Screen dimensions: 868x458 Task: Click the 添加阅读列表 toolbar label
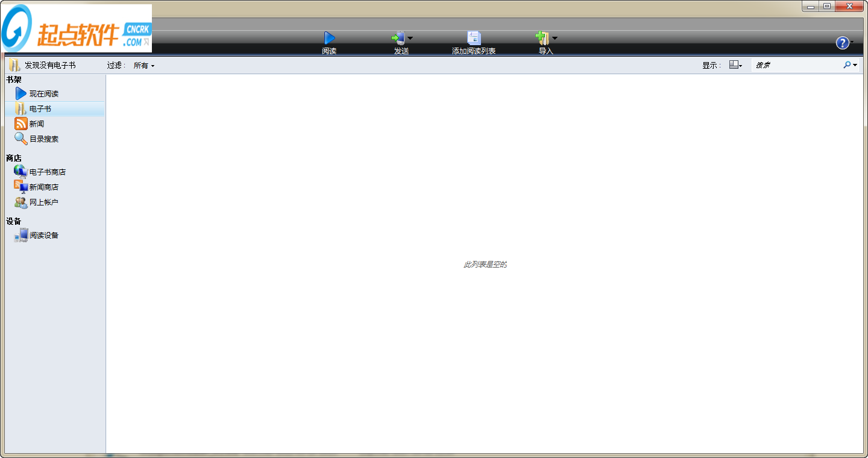(474, 51)
